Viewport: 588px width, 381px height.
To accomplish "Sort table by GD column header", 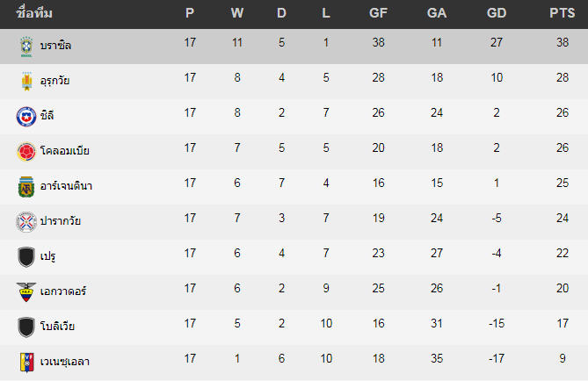I will (497, 13).
